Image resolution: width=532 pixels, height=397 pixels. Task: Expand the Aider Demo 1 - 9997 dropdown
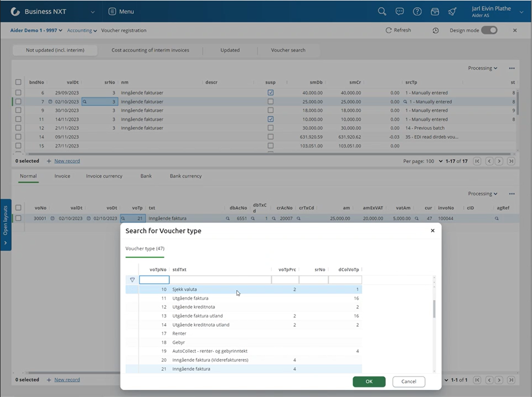pos(36,30)
